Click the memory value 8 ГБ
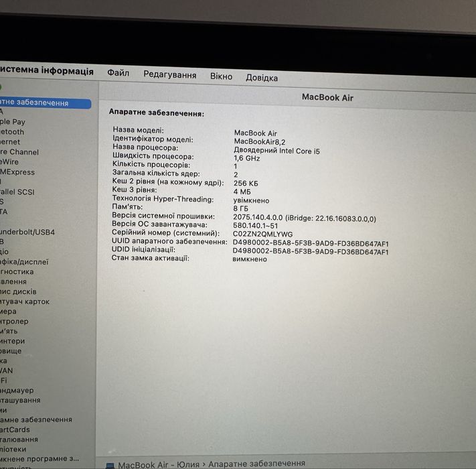The image size is (476, 469). 241,208
